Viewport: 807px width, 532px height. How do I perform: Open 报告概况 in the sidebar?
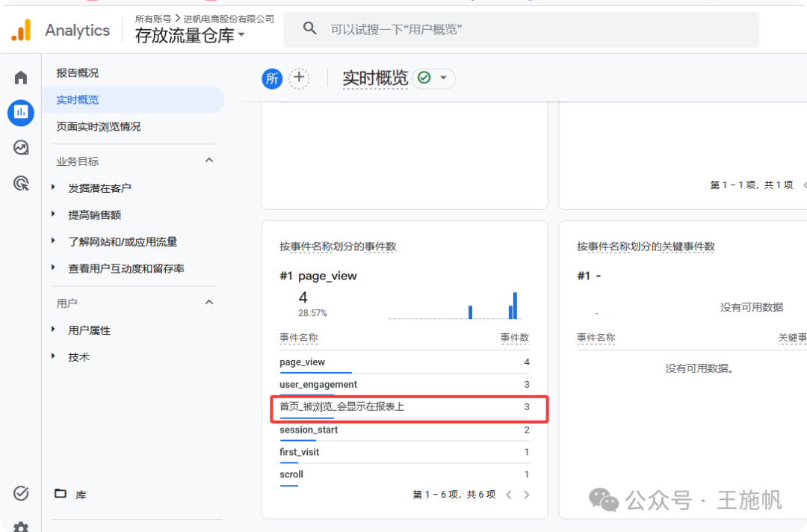point(77,73)
